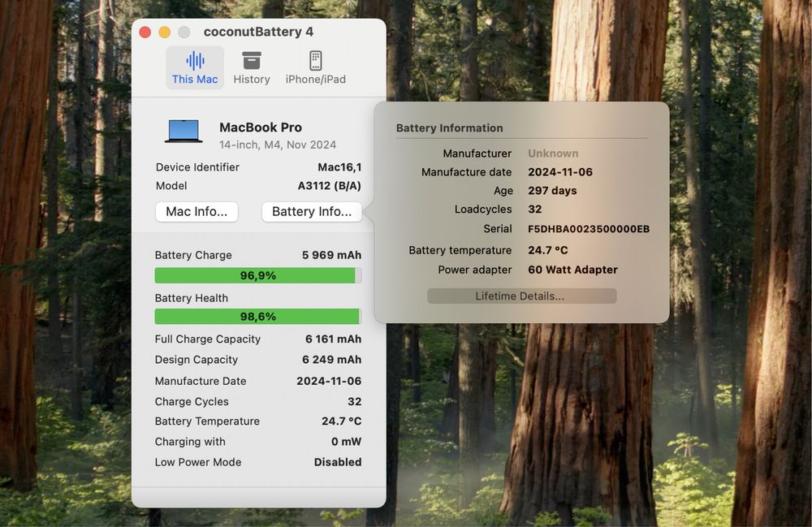This screenshot has width=812, height=527.
Task: Click the Serial label in popover
Action: tap(498, 229)
